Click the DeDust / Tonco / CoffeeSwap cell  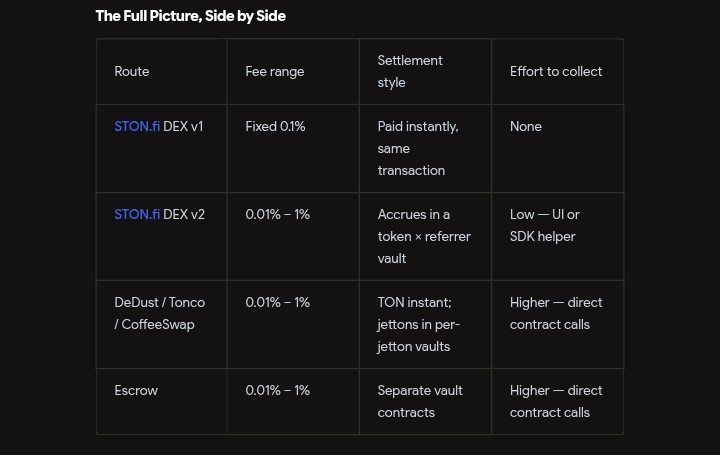point(160,314)
